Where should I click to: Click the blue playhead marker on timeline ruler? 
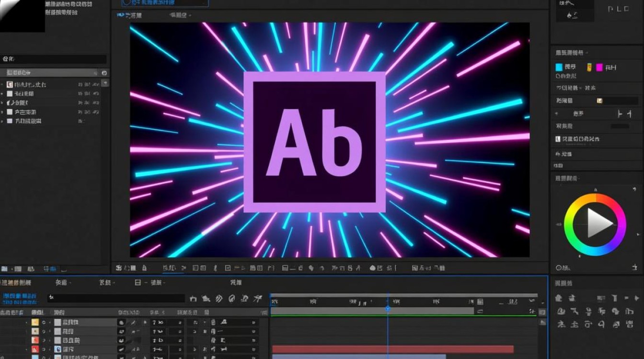pyautogui.click(x=388, y=309)
